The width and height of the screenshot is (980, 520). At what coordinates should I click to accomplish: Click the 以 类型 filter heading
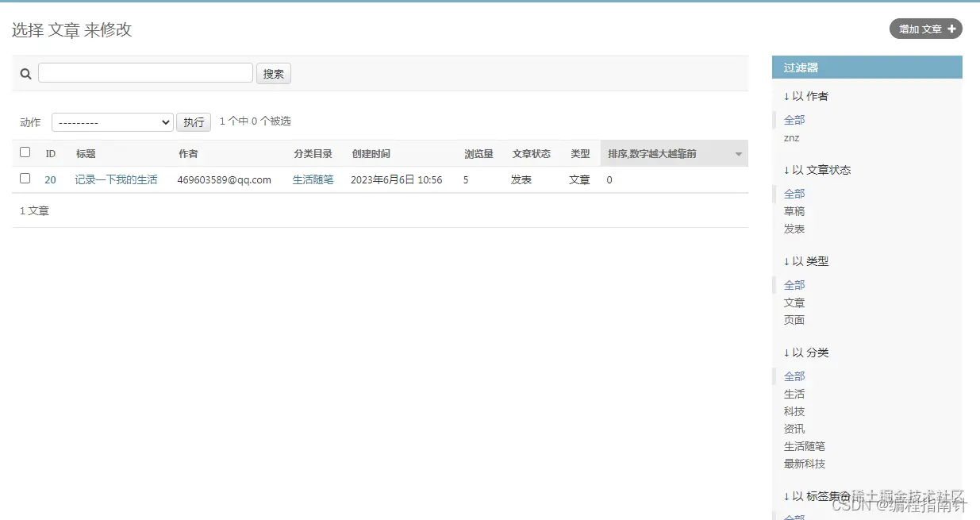806,261
